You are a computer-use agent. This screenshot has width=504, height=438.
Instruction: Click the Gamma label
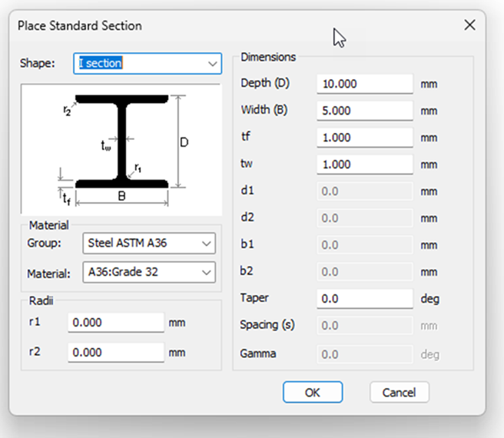click(258, 353)
